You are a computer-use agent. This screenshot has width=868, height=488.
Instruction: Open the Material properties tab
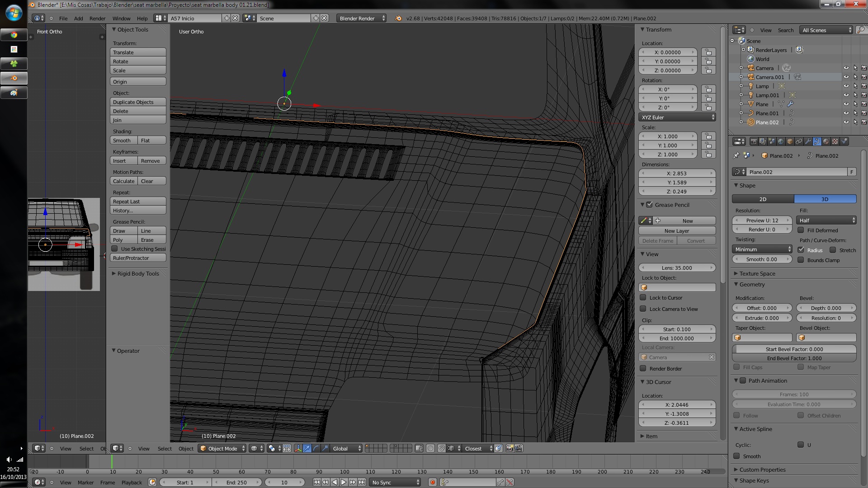826,141
